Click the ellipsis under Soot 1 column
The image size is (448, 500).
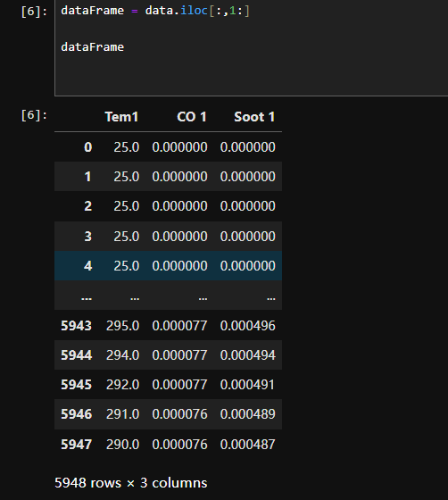(x=270, y=299)
